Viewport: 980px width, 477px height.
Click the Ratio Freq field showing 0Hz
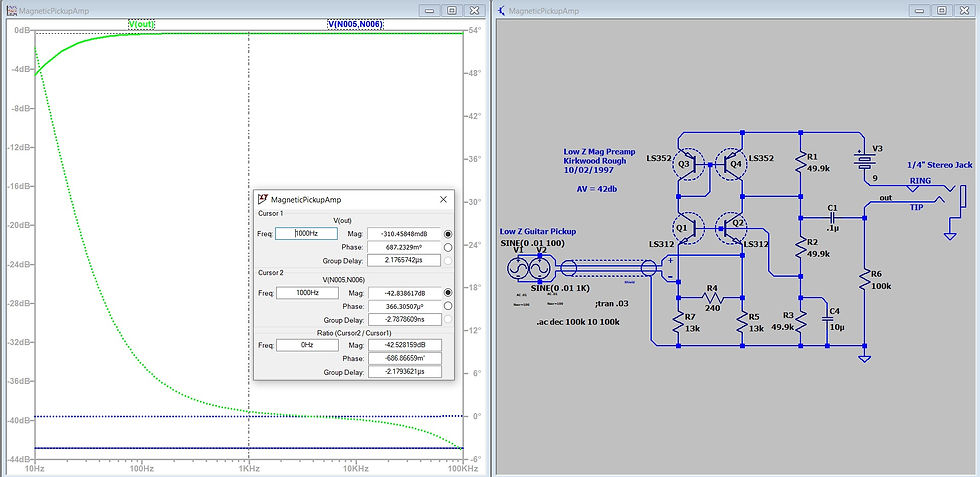point(307,345)
